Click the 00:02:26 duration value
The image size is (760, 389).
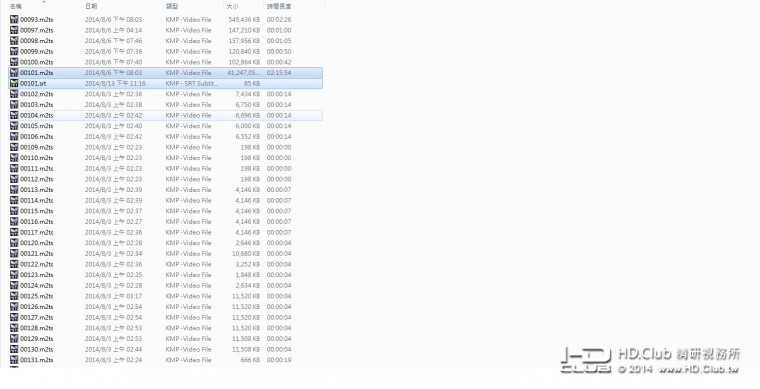[279, 20]
